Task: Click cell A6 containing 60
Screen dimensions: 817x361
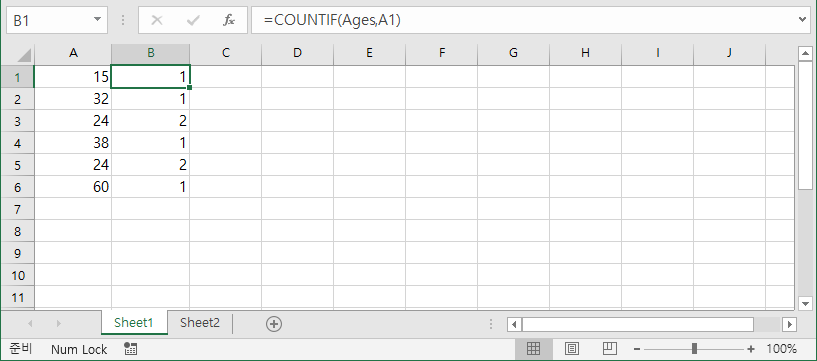Action: point(73,187)
